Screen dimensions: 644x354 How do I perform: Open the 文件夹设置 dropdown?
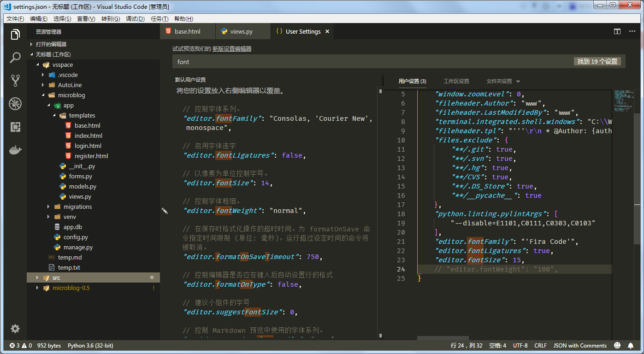[503, 81]
